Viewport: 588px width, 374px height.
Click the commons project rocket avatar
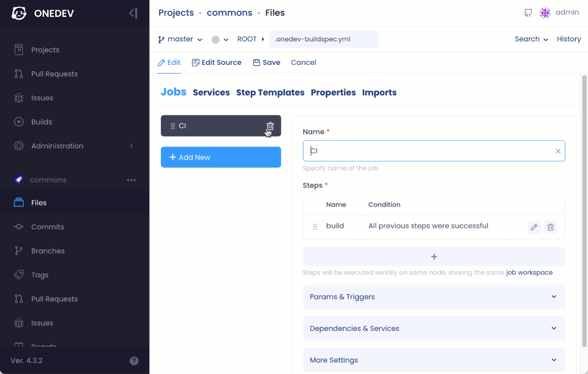(x=19, y=180)
